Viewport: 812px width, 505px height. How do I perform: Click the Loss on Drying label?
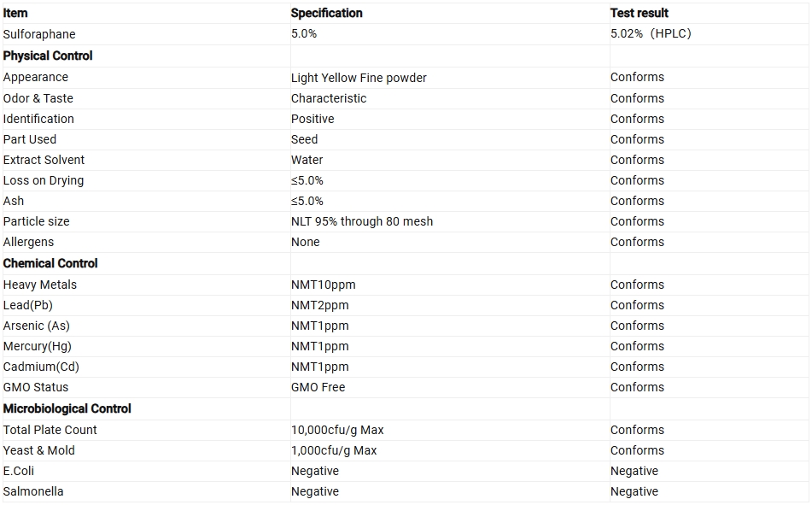pyautogui.click(x=43, y=180)
